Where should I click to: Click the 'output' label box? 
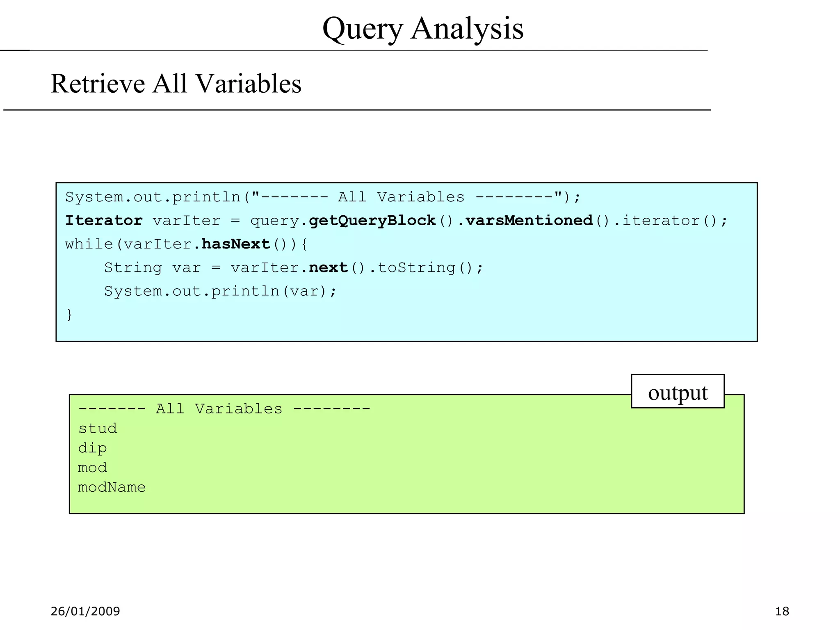[678, 391]
